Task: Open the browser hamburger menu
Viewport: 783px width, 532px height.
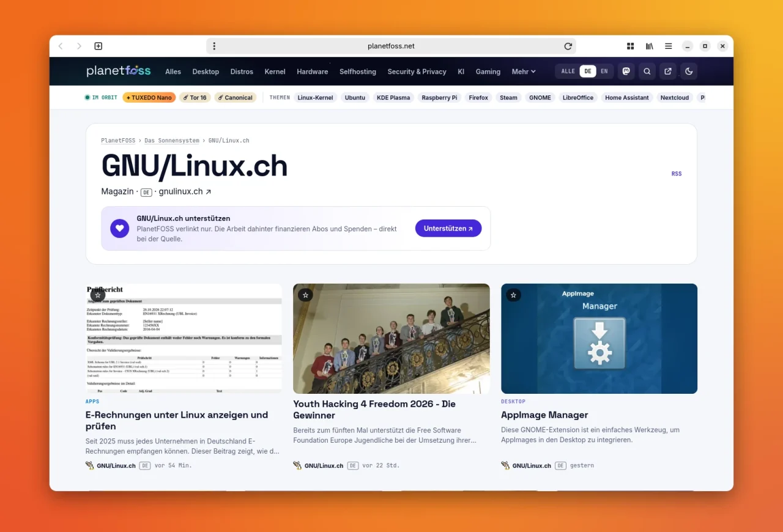Action: click(669, 46)
